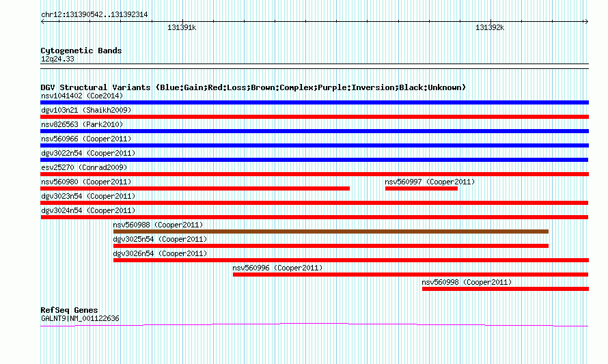Screen dimensions: 608x364
Task: Select the nsv560998 (Cooper2011) label
Action: (467, 282)
